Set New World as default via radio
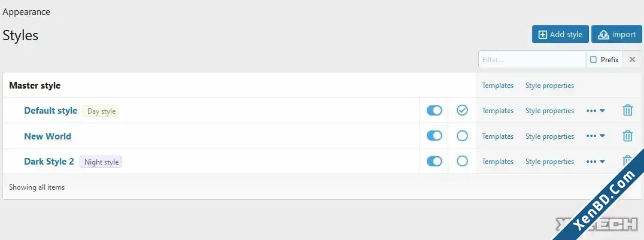This screenshot has width=644, height=240. [462, 136]
